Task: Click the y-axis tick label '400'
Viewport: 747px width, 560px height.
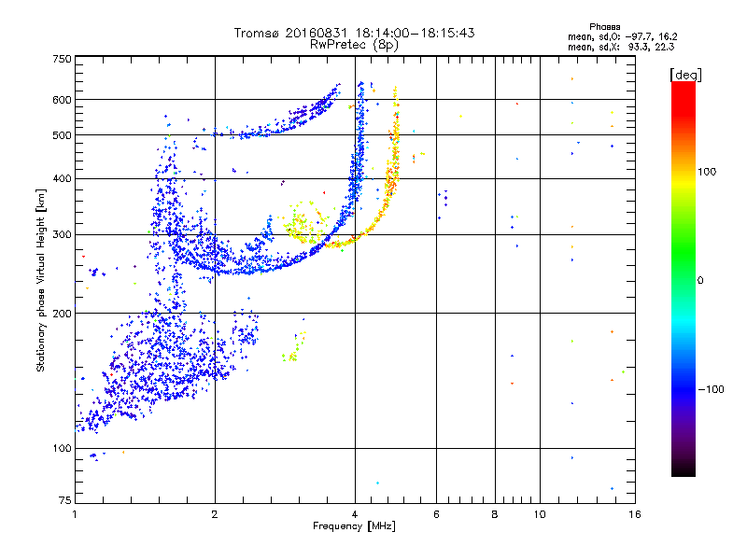Action: click(x=62, y=179)
